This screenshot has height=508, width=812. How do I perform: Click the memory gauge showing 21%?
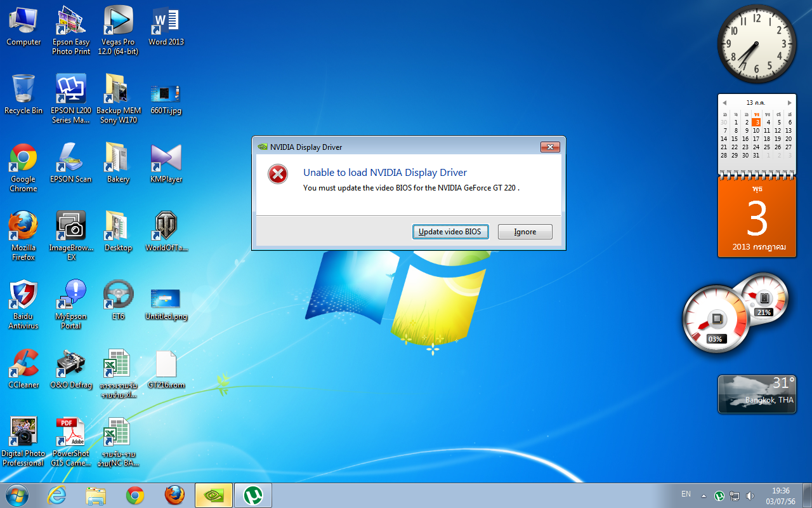763,298
